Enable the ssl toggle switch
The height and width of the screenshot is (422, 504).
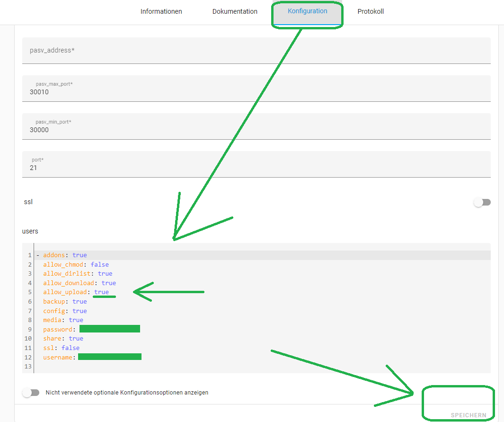(482, 202)
